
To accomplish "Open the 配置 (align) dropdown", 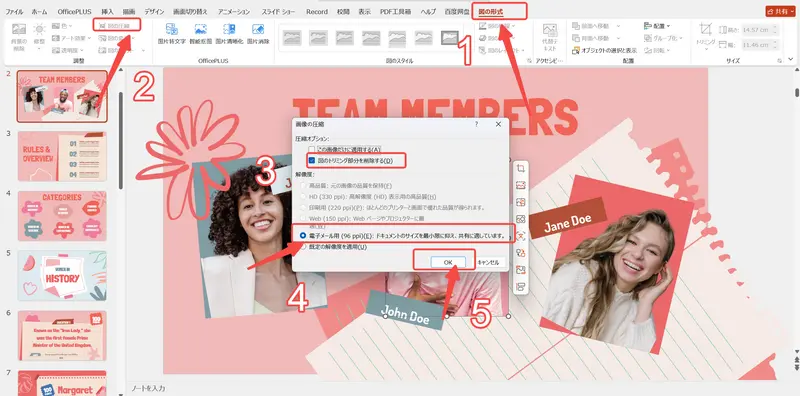I will coord(657,26).
